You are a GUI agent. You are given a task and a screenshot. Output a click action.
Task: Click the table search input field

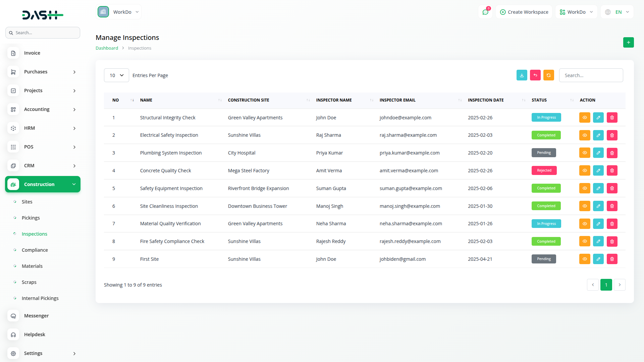591,75
